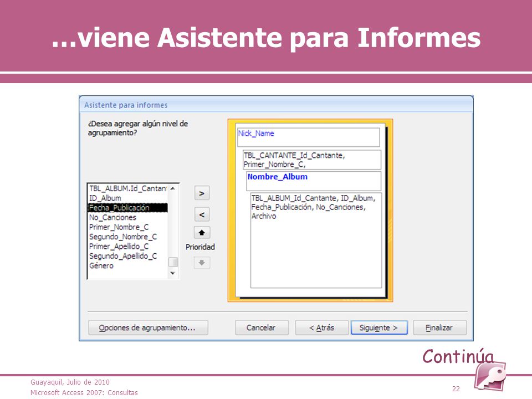Click the remove grouping level arrow button
This screenshot has height=399, width=532.
(x=202, y=214)
